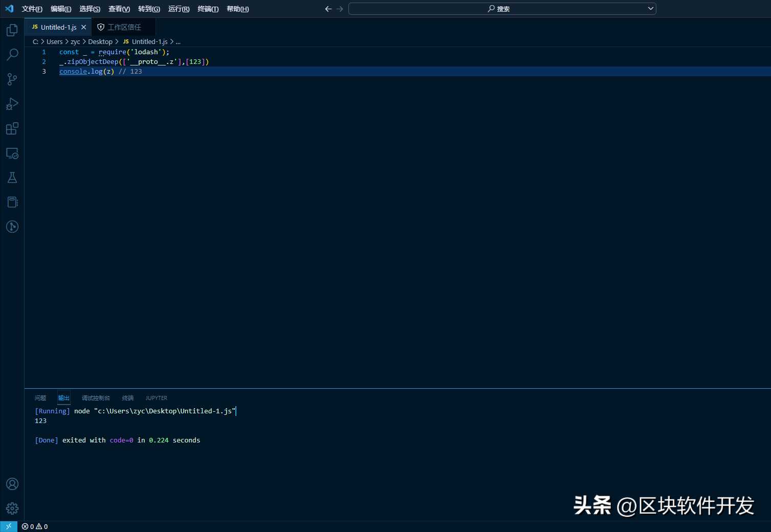This screenshot has height=532, width=771.
Task: Click the [Running] node output line
Action: (136, 411)
